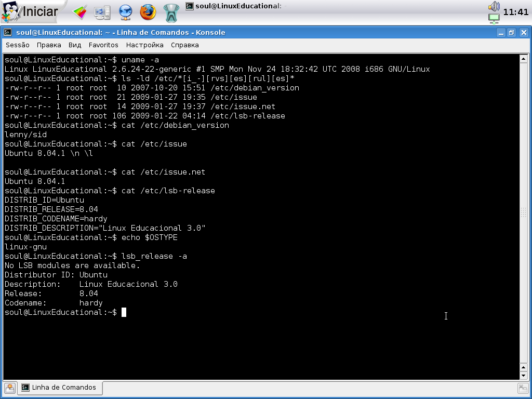The image size is (532, 399).
Task: Click the 'DISTRIB_CODENAME=hardy' line
Action: (56, 219)
